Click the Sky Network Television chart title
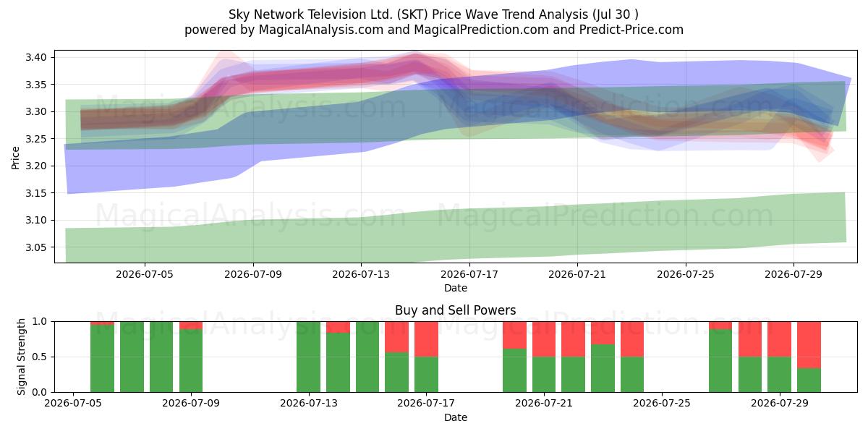 433,14
